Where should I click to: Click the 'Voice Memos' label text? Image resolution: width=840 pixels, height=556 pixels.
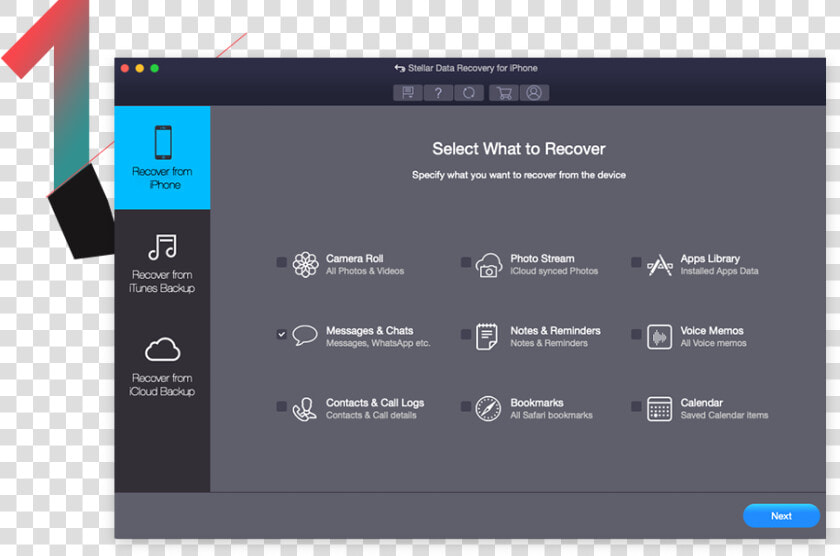[712, 330]
